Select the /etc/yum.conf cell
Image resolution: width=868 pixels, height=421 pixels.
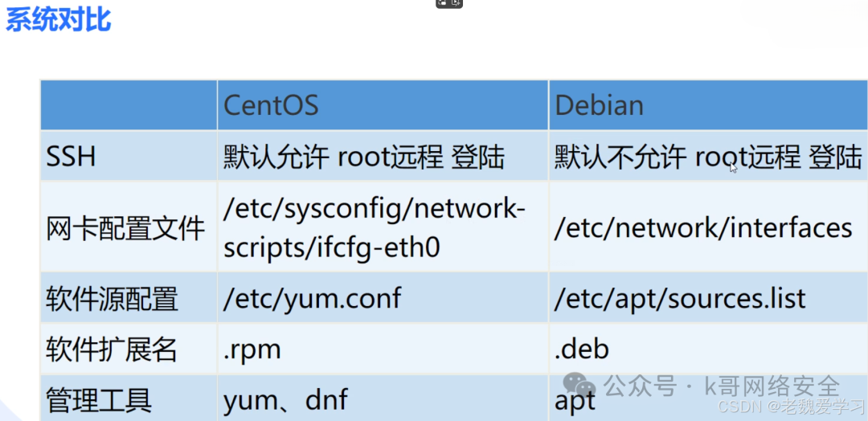[x=383, y=297]
